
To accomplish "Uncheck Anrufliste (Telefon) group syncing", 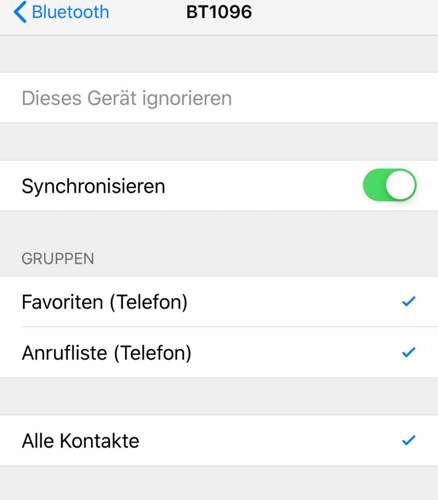I will tap(219, 352).
